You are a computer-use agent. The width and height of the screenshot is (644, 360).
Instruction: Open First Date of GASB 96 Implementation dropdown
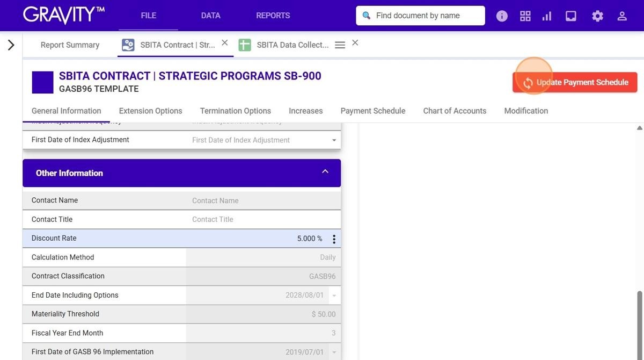click(334, 352)
